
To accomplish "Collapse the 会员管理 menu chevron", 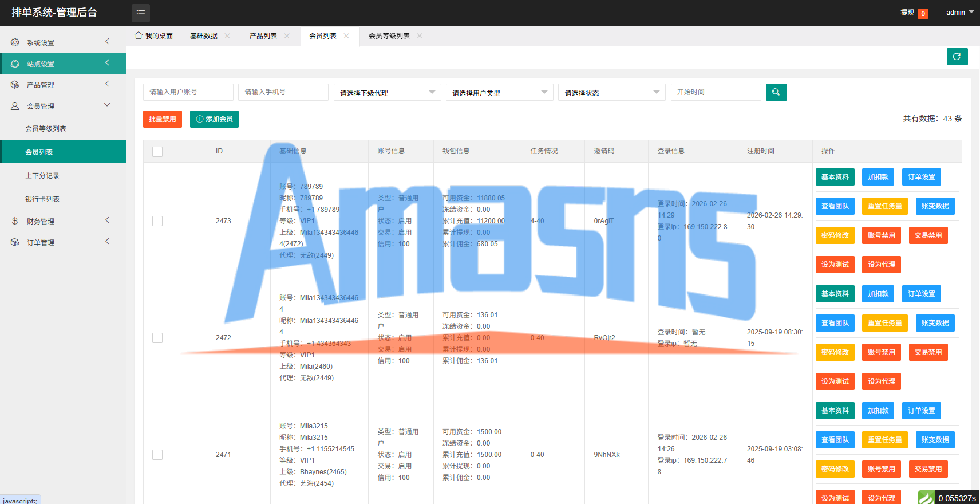I will (x=107, y=105).
